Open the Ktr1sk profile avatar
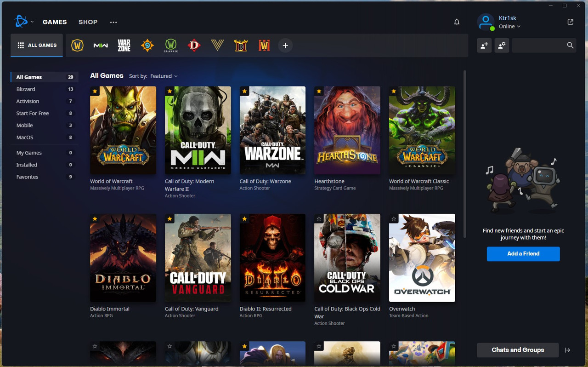This screenshot has height=367, width=588. (x=486, y=22)
